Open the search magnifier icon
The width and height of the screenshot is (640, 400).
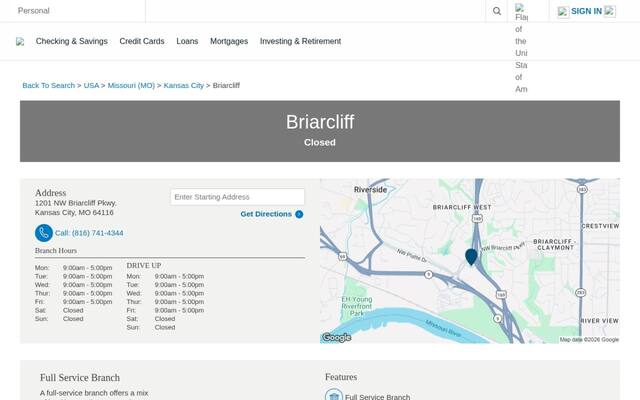click(496, 11)
